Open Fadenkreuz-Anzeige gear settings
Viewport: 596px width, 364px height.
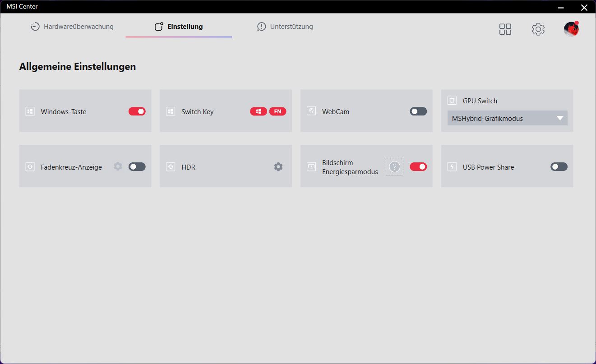118,166
